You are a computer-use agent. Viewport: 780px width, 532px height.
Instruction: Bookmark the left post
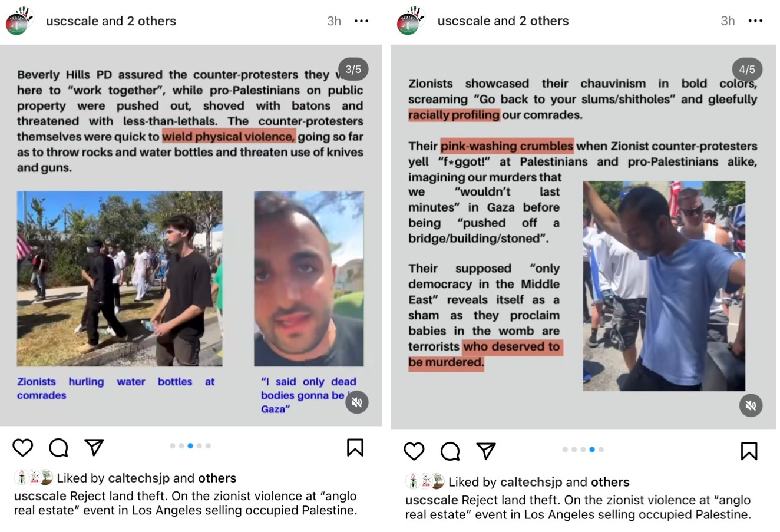pos(355,448)
